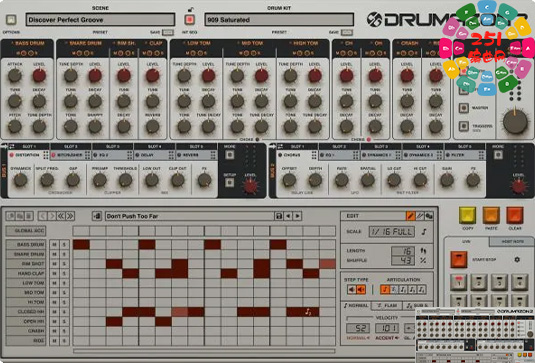Open effect menu for Bus 1 Bitcrusher slot
Image resolution: width=535 pixels, height=363 pixels.
(x=88, y=155)
